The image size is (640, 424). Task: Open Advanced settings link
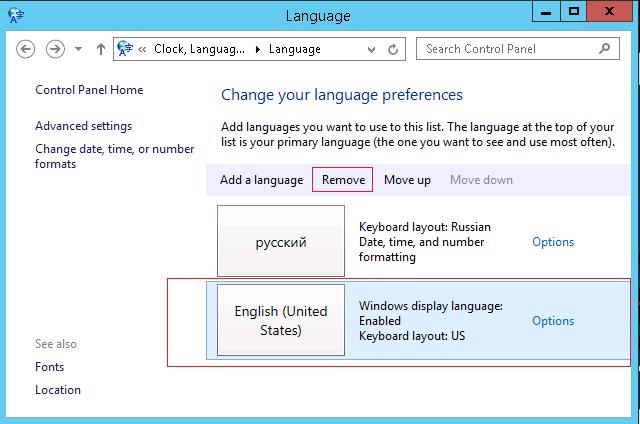coord(83,126)
